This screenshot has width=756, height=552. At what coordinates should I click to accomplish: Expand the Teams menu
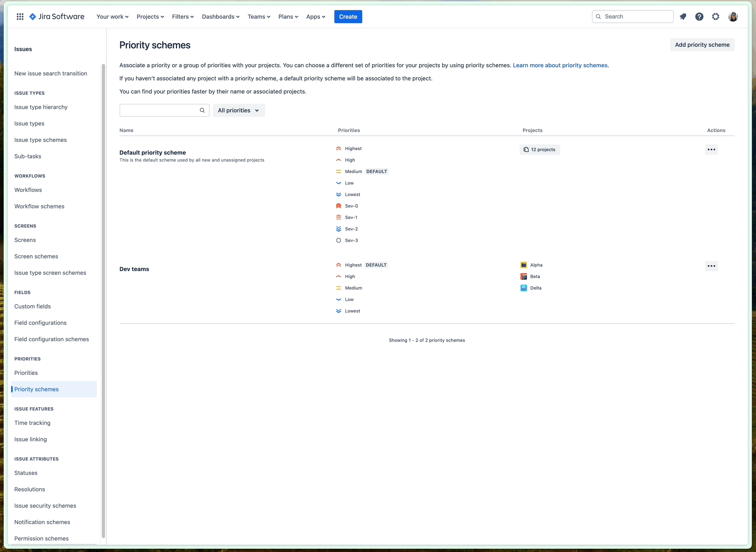tap(259, 16)
